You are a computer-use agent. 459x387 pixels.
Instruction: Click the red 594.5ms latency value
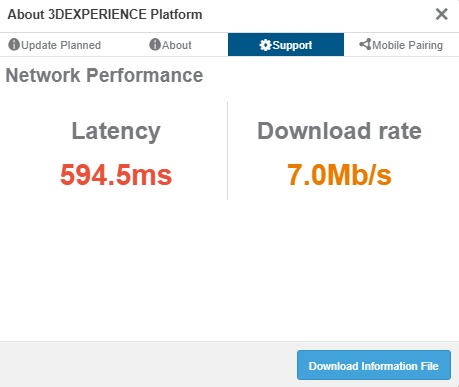pos(116,175)
